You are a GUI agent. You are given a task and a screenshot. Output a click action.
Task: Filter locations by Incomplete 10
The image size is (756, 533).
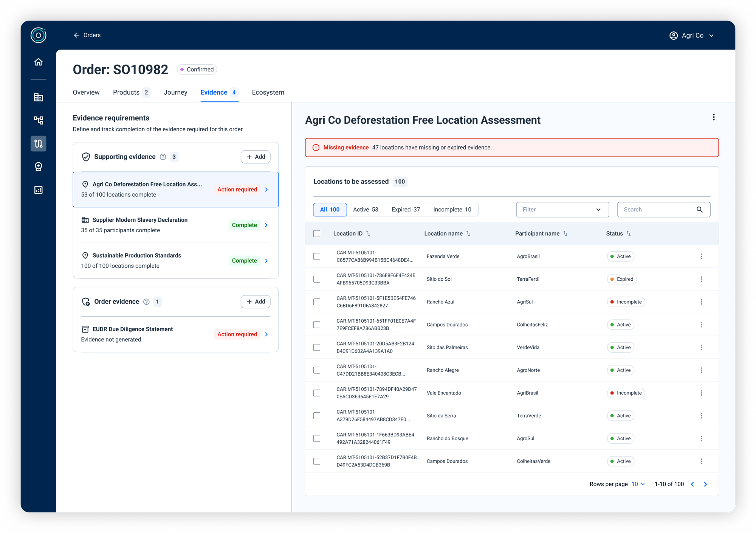pos(452,210)
